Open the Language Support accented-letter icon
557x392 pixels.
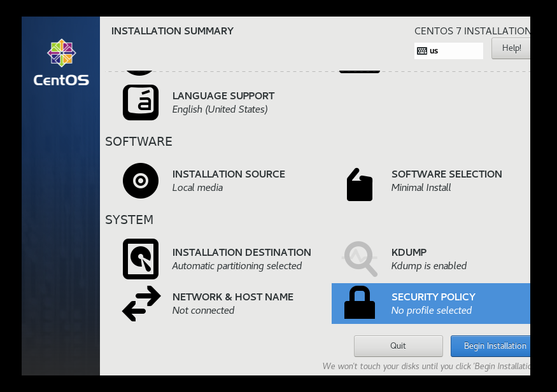[141, 102]
